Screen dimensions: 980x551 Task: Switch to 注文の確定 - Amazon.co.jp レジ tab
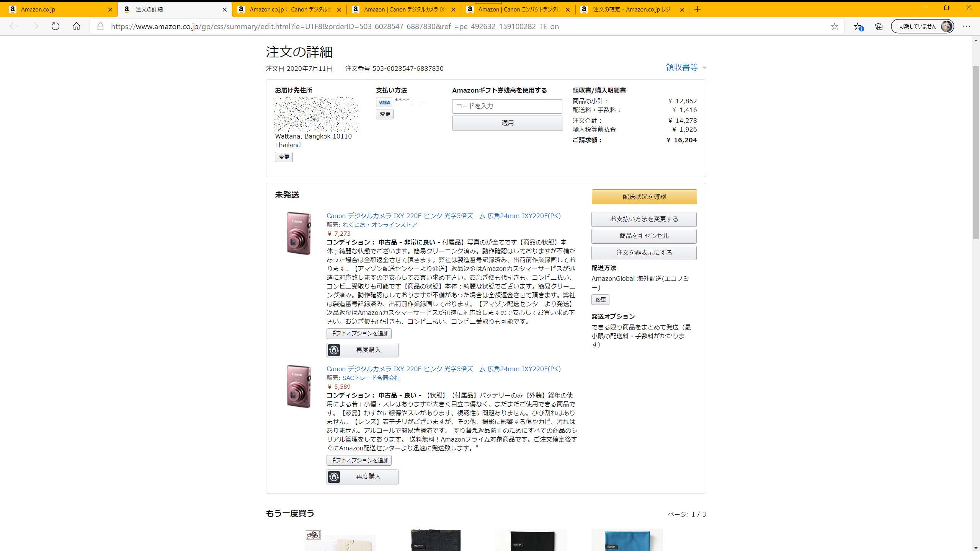click(x=632, y=10)
